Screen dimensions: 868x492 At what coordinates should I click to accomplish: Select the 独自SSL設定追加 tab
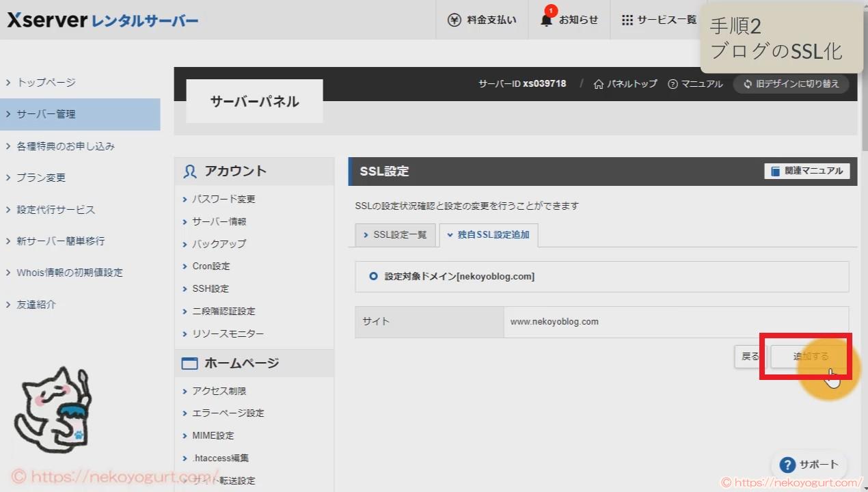tap(487, 234)
